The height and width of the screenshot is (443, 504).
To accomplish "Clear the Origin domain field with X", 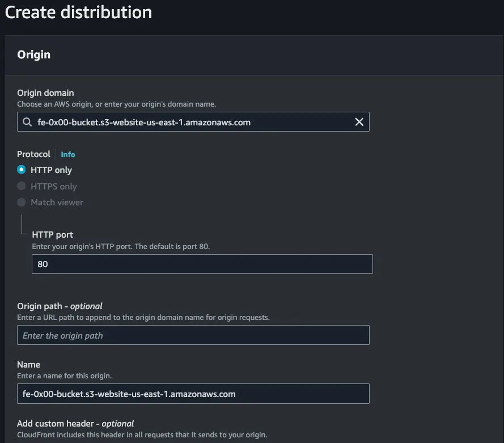I will click(359, 122).
